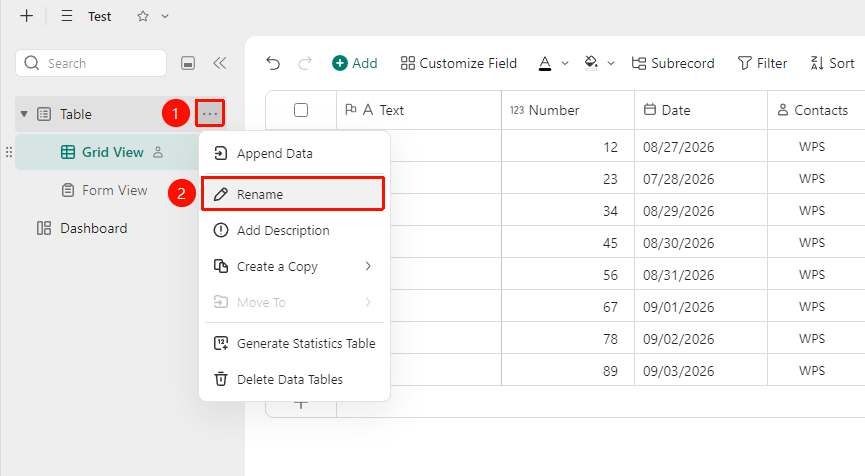Expand font color dropdown arrow
Viewport: 865px width, 476px height.
565,63
